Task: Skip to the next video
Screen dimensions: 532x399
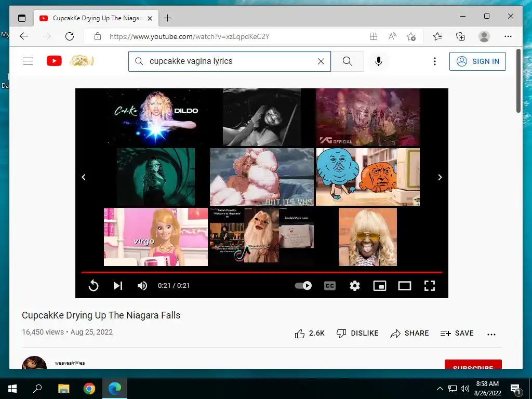Action: click(x=118, y=286)
